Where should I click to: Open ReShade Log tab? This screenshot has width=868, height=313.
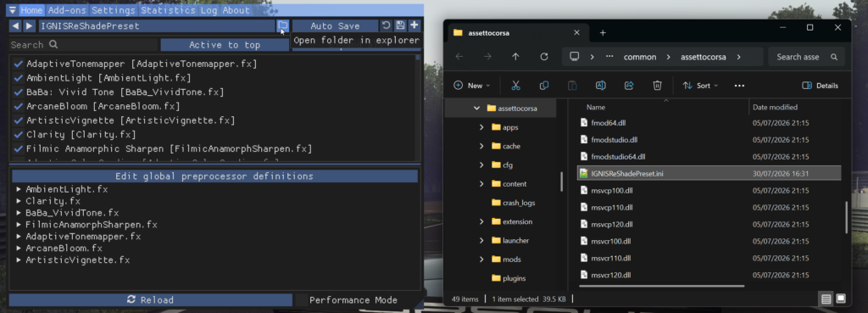[x=209, y=10]
